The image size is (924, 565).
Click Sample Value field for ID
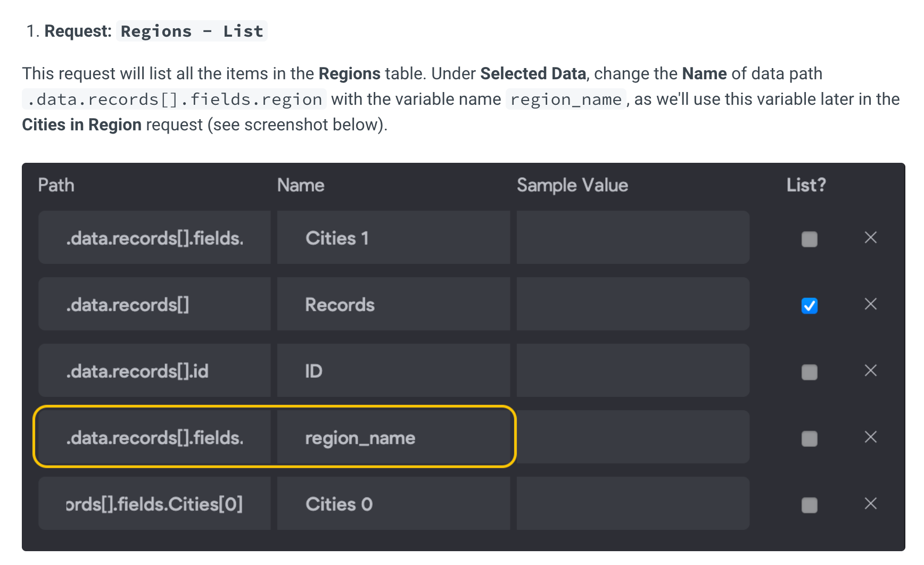tap(633, 370)
